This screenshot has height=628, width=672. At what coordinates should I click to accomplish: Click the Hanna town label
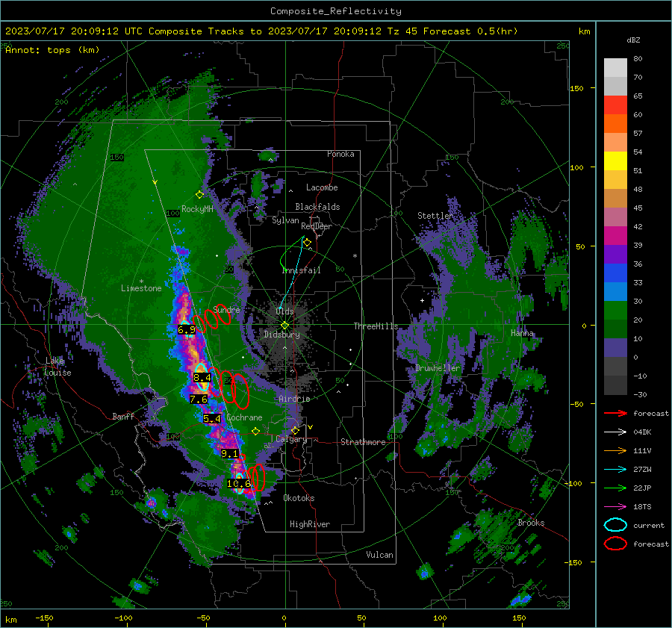(x=522, y=333)
